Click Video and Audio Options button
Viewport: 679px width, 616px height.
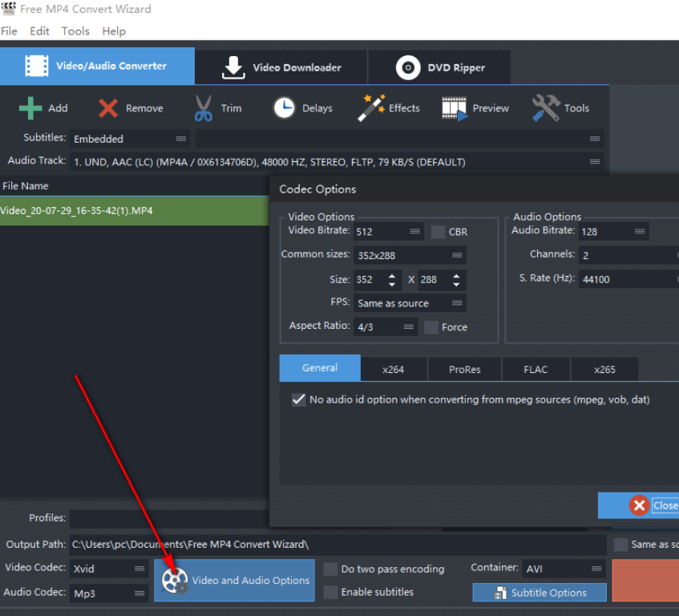[234, 581]
